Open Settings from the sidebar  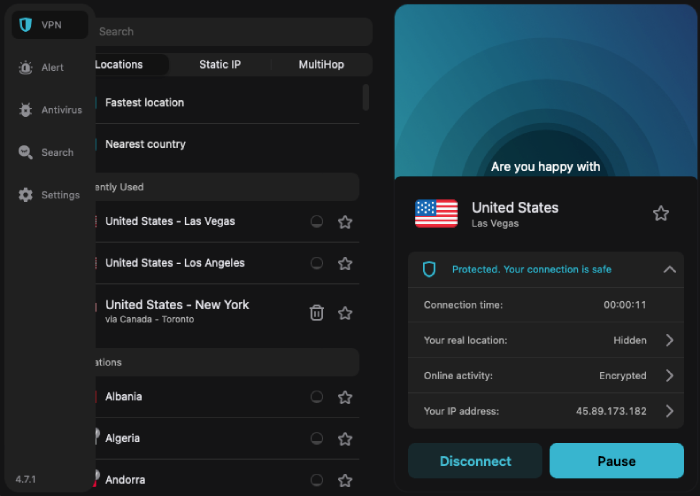50,195
